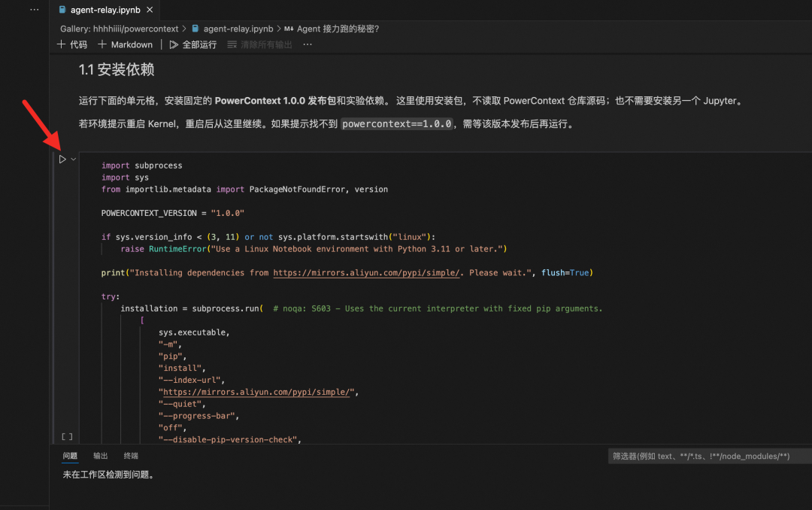Close the agent-relay.ipynb tab
812x510 pixels.
click(x=150, y=10)
